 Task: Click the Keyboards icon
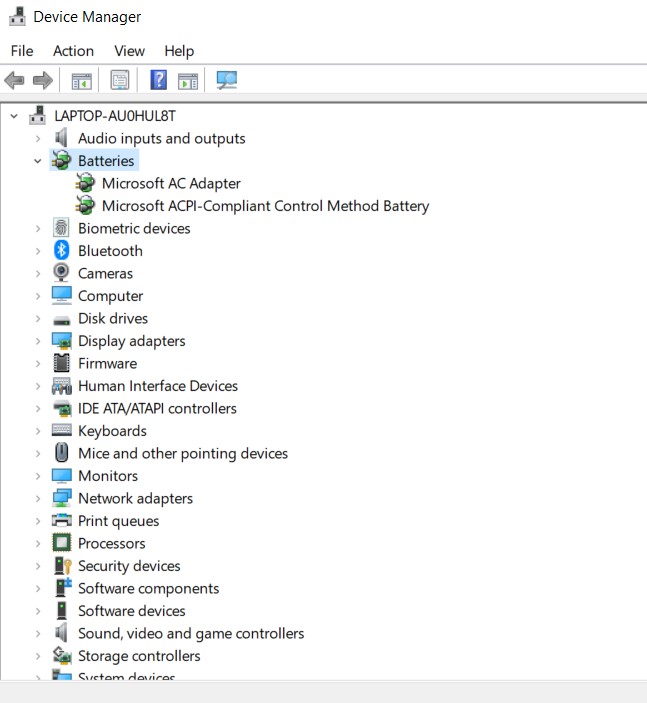click(61, 430)
